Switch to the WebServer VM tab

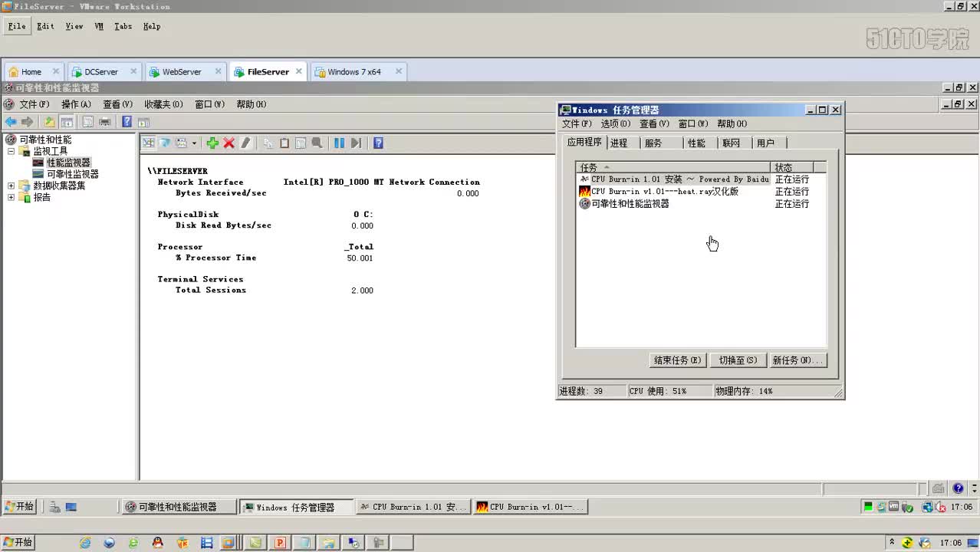point(185,72)
